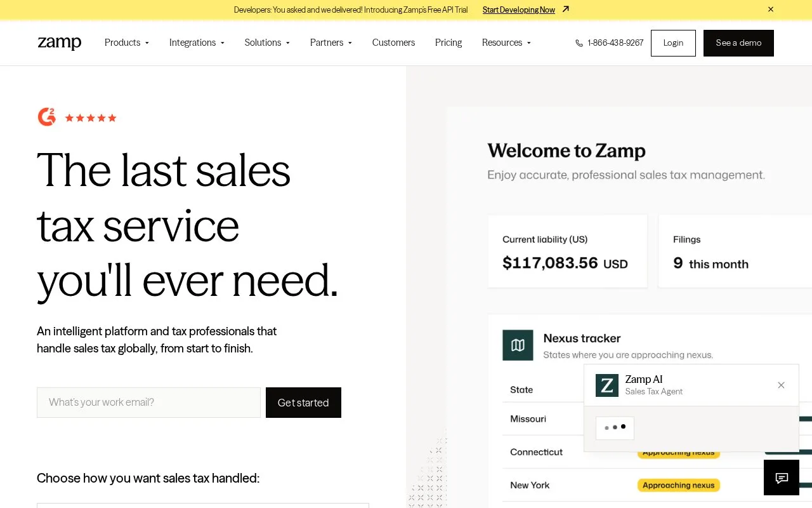Click the See a demo button

738,43
